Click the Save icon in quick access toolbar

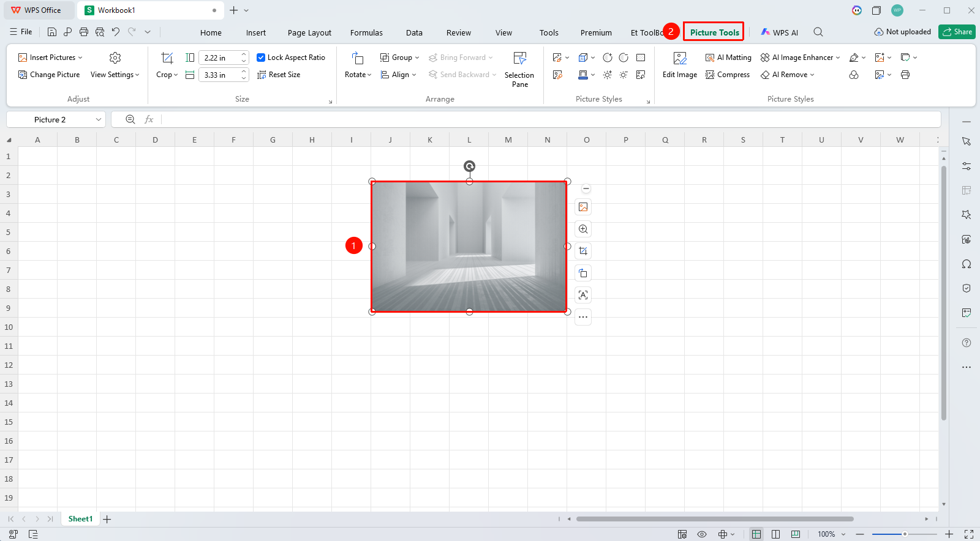[52, 32]
